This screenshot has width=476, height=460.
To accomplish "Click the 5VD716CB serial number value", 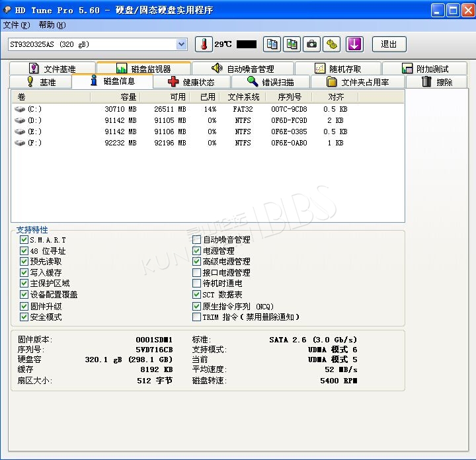I will pos(154,350).
